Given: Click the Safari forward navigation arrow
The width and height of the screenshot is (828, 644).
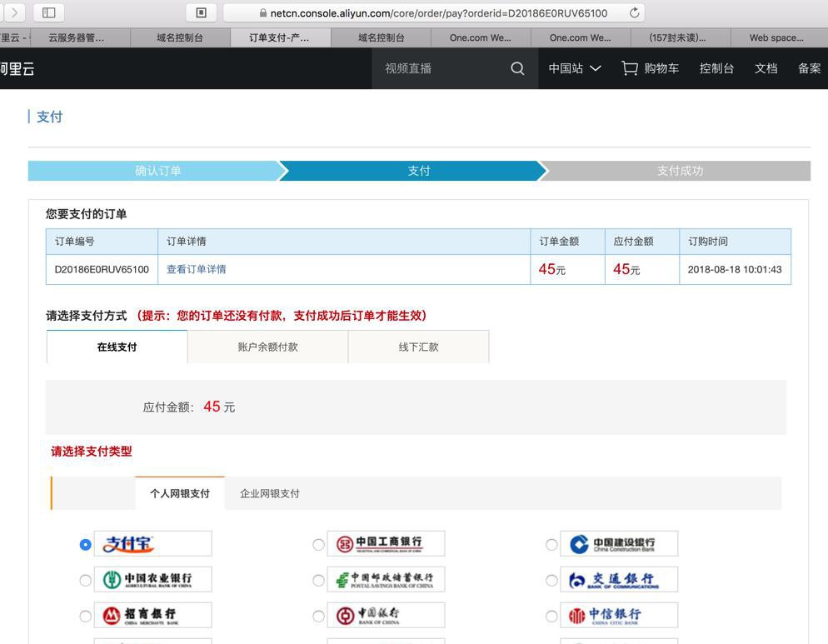Looking at the screenshot, I should (x=14, y=12).
